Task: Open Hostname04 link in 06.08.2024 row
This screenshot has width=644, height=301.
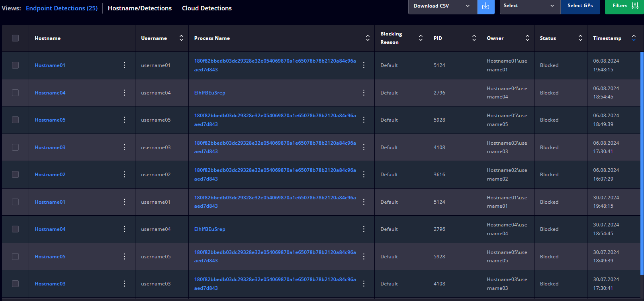Action: (50, 92)
